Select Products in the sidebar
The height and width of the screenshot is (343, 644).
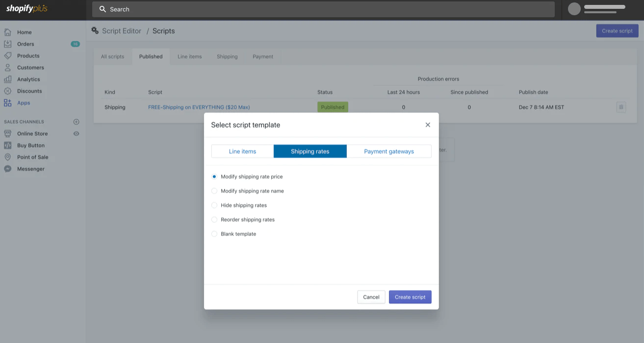click(x=27, y=55)
